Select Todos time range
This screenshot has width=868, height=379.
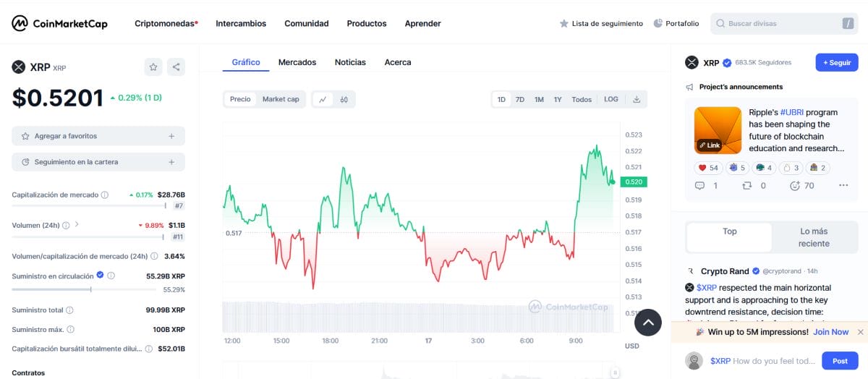tap(582, 100)
